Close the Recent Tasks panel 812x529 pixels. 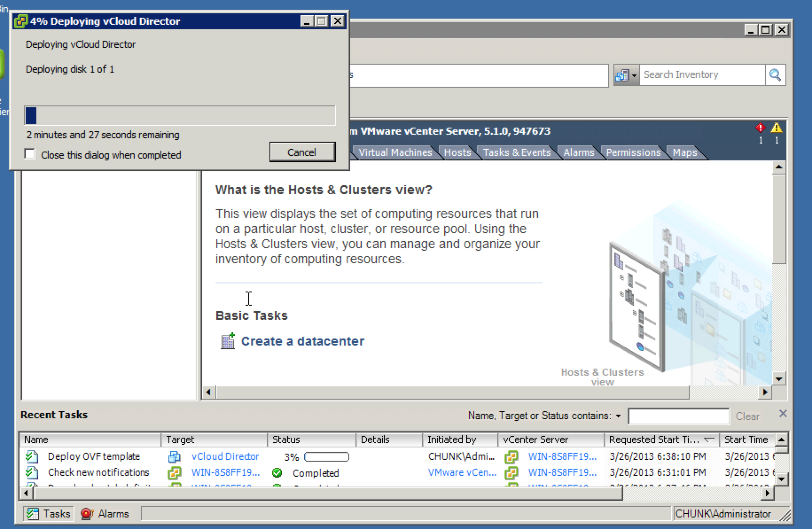783,413
